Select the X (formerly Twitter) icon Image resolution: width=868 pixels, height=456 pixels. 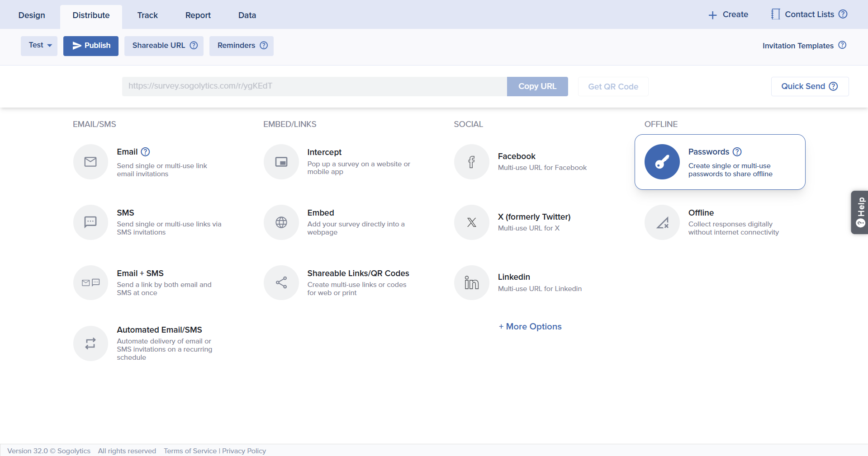(471, 222)
